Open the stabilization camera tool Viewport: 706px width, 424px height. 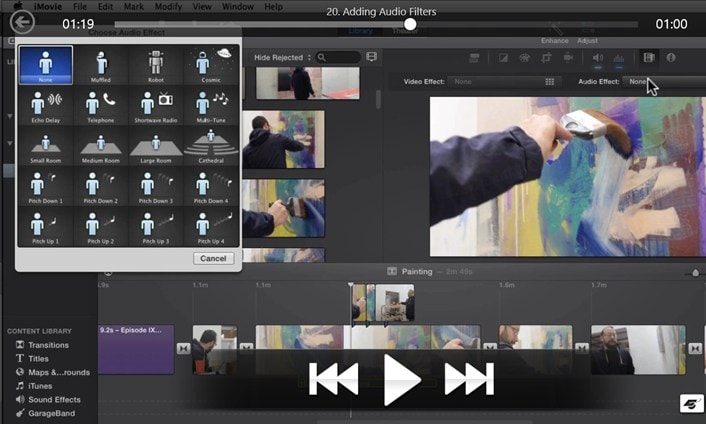(x=568, y=58)
